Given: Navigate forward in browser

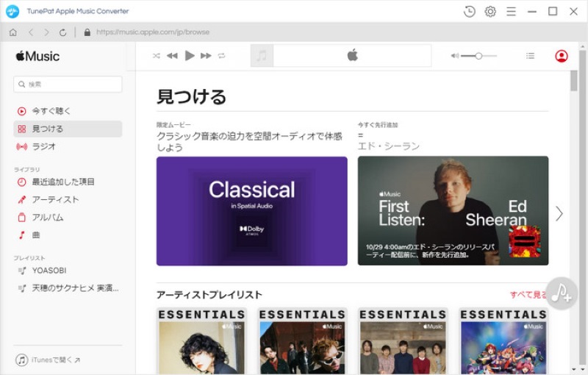Looking at the screenshot, I should point(46,32).
